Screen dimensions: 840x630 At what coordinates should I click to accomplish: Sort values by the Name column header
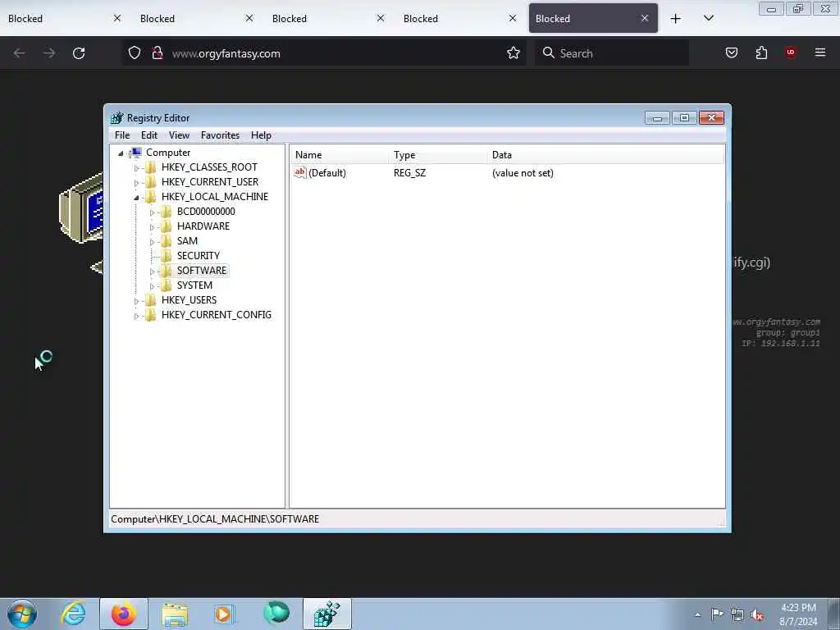339,155
